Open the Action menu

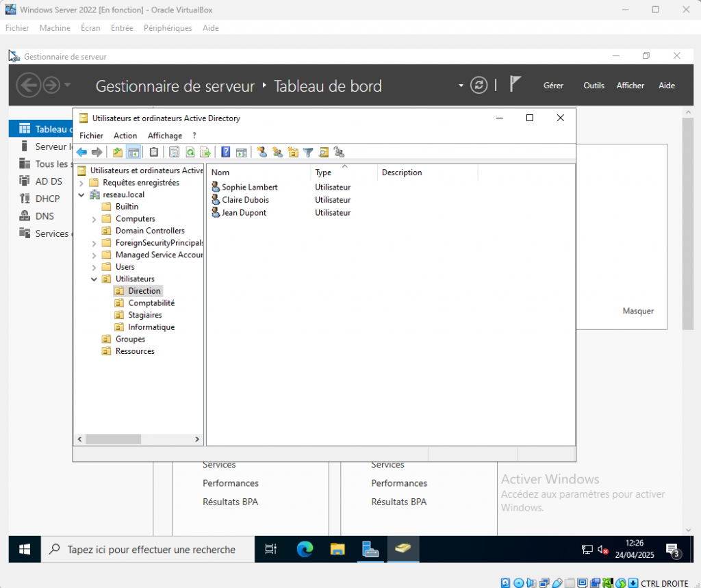tap(125, 136)
